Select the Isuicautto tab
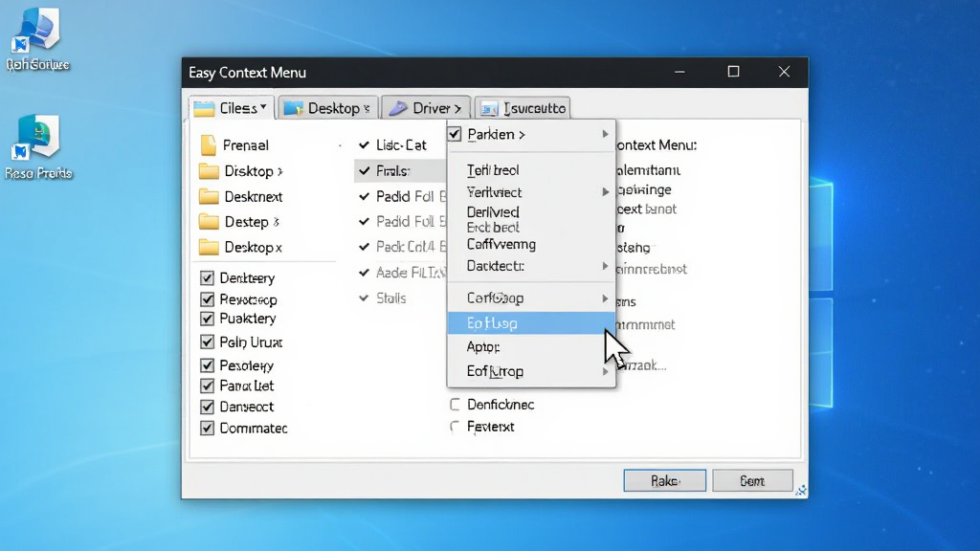The image size is (980, 551). (523, 108)
